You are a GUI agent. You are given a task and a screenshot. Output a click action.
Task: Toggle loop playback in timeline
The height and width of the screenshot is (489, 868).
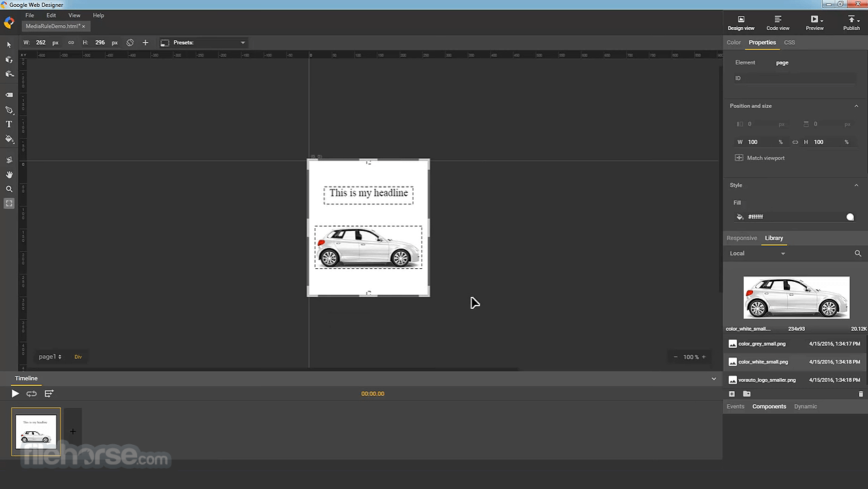point(31,394)
